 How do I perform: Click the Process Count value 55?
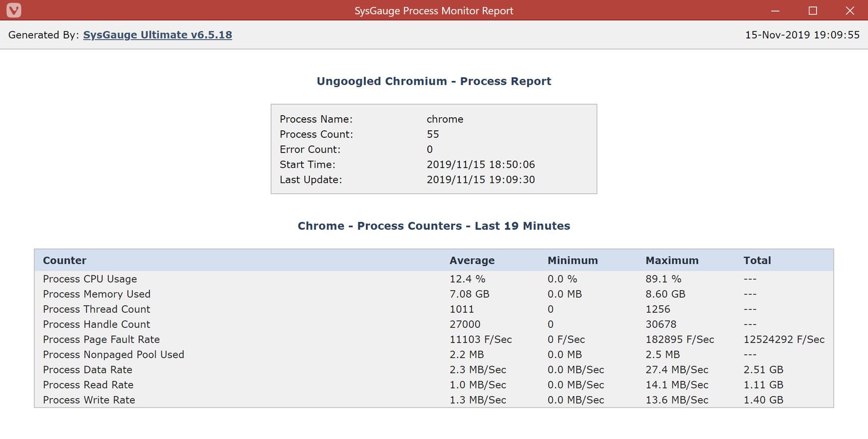tap(433, 134)
